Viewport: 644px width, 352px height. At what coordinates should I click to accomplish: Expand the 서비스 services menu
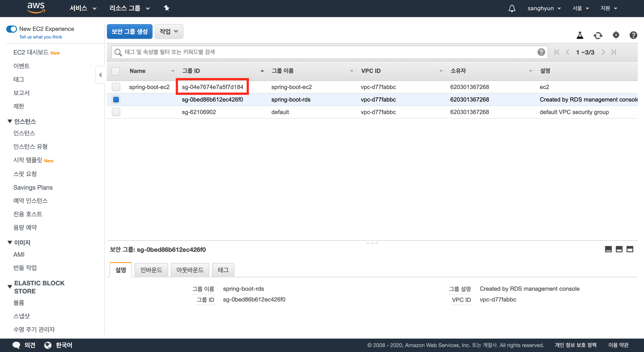click(83, 8)
